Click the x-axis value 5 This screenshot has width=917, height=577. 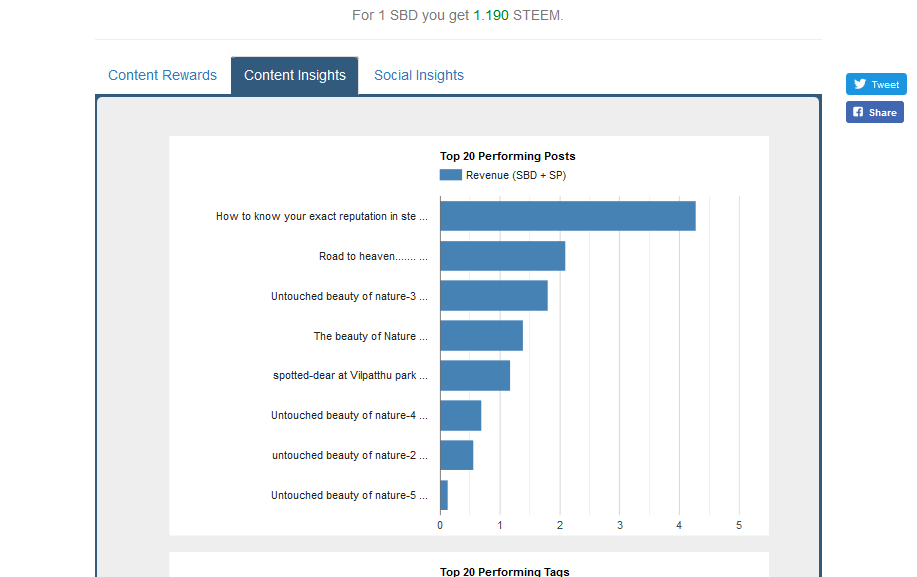(739, 525)
